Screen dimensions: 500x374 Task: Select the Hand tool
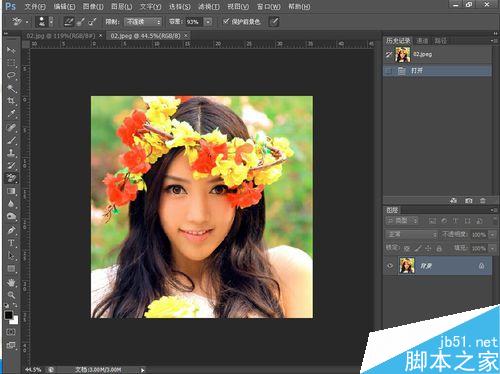click(x=11, y=283)
